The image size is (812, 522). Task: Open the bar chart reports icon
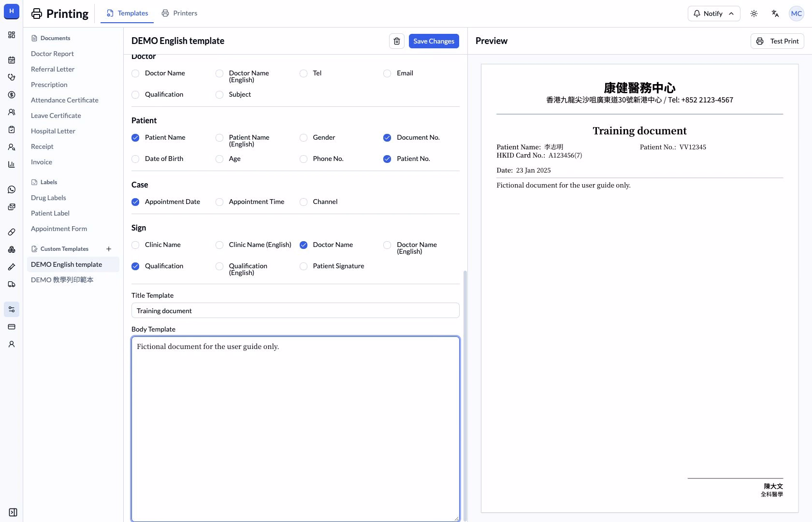12,164
